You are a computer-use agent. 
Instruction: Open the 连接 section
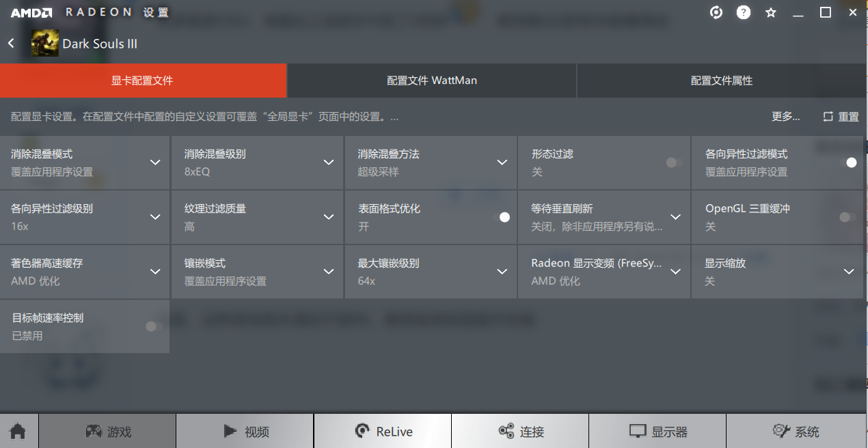click(520, 431)
